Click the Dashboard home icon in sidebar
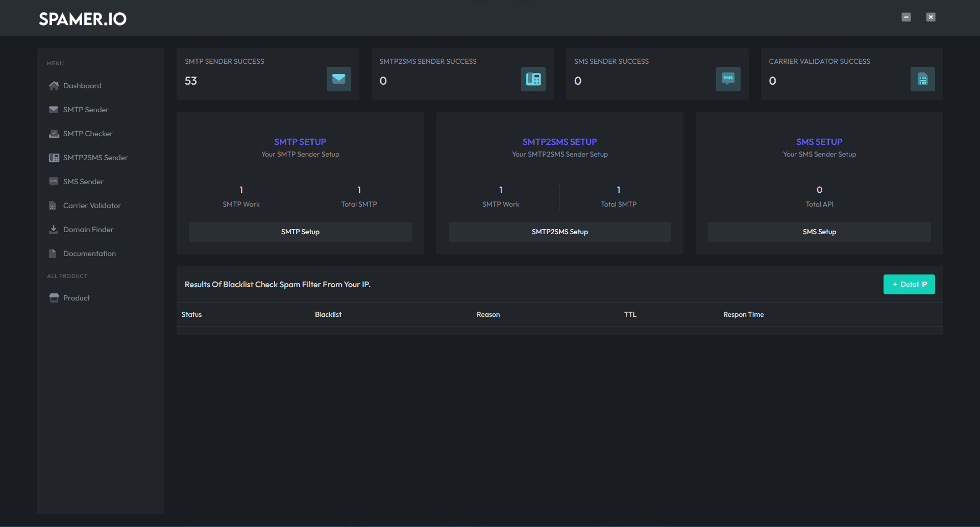Screen dimensions: 980x527 (54, 86)
